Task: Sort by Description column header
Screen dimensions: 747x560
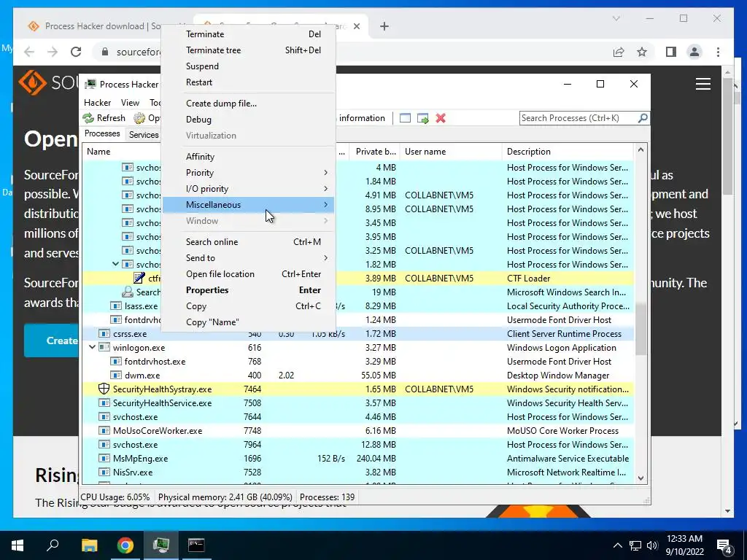Action: [568, 152]
